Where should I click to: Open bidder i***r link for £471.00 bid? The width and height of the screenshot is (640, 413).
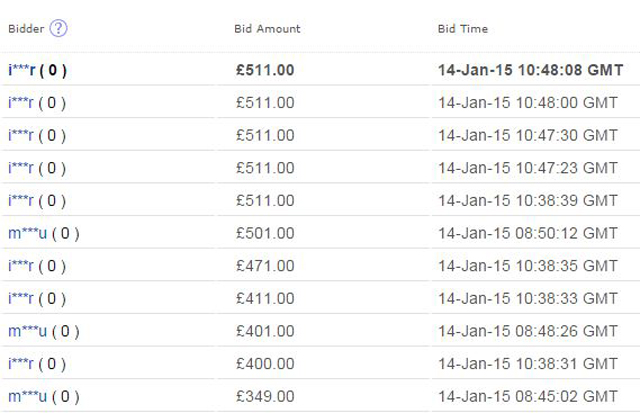pos(21,266)
